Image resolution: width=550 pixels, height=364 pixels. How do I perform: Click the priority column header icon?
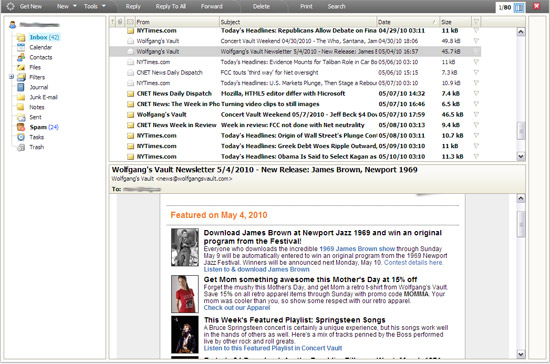(112, 22)
